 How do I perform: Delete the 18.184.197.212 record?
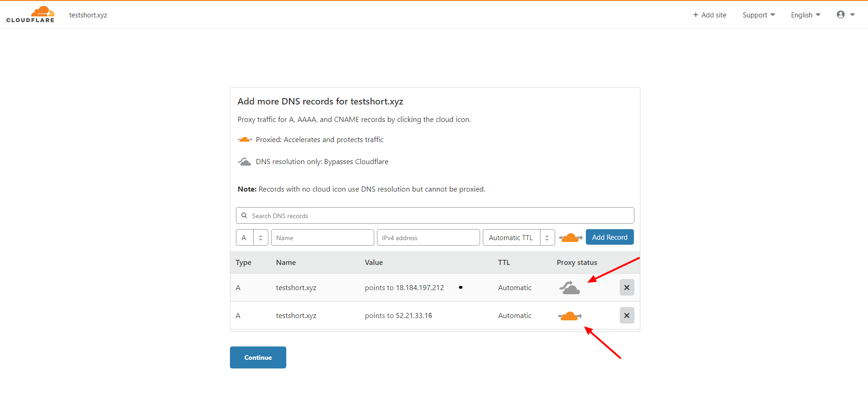627,287
